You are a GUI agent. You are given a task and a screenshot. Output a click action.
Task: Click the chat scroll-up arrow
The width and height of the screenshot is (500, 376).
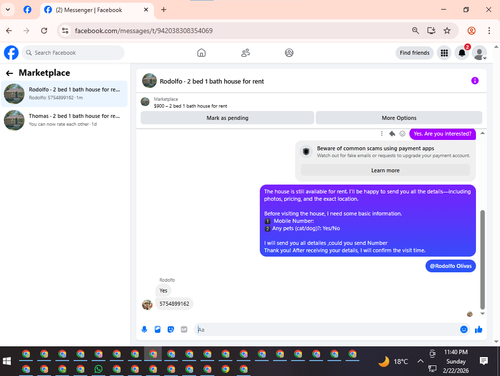[x=482, y=133]
